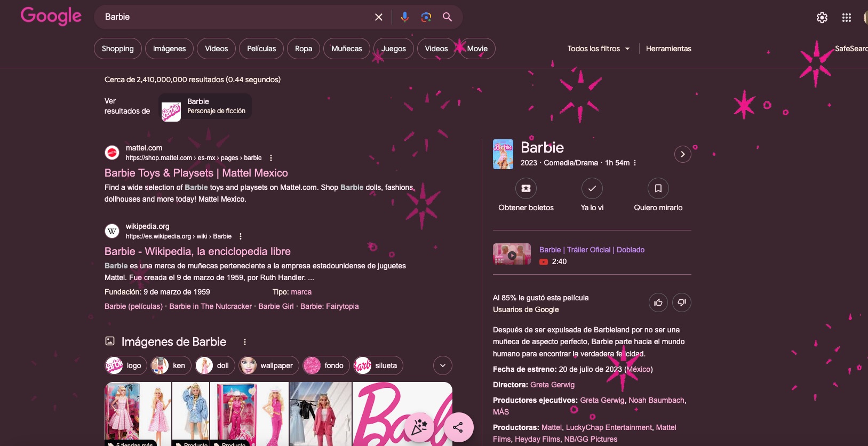Screen dimensions: 868x446
Task: Open more options for Mattel result
Action: (x=271, y=158)
